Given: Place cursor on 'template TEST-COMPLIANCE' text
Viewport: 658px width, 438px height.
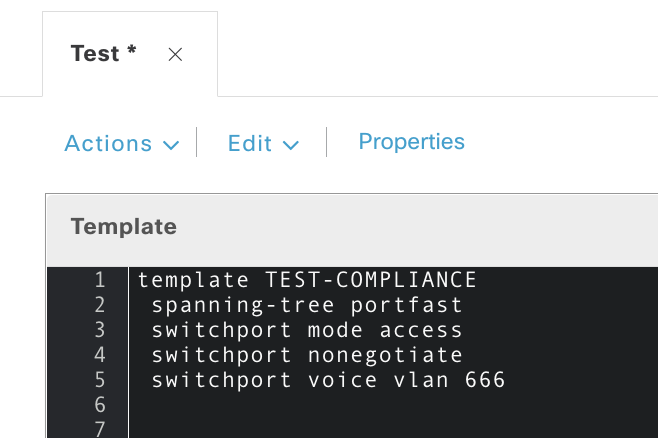Looking at the screenshot, I should [307, 279].
